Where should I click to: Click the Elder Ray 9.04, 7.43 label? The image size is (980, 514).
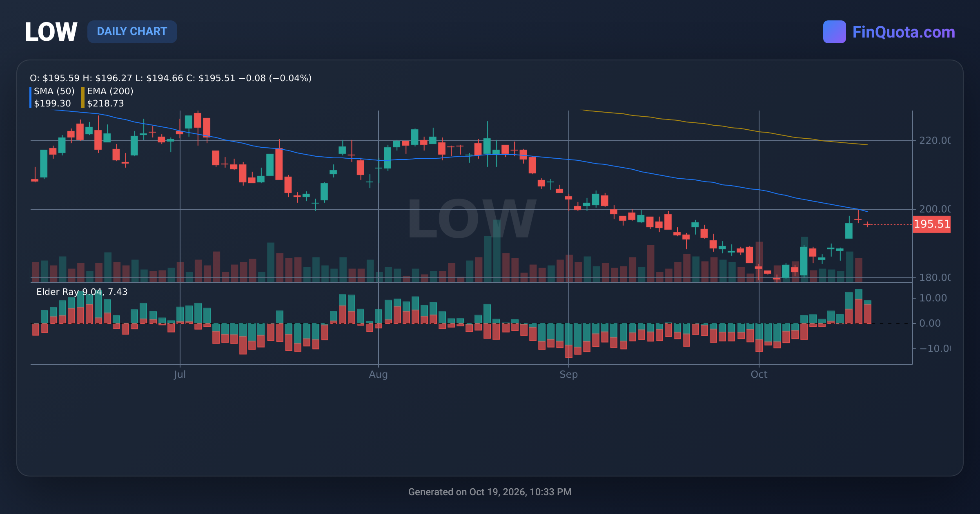tap(82, 292)
